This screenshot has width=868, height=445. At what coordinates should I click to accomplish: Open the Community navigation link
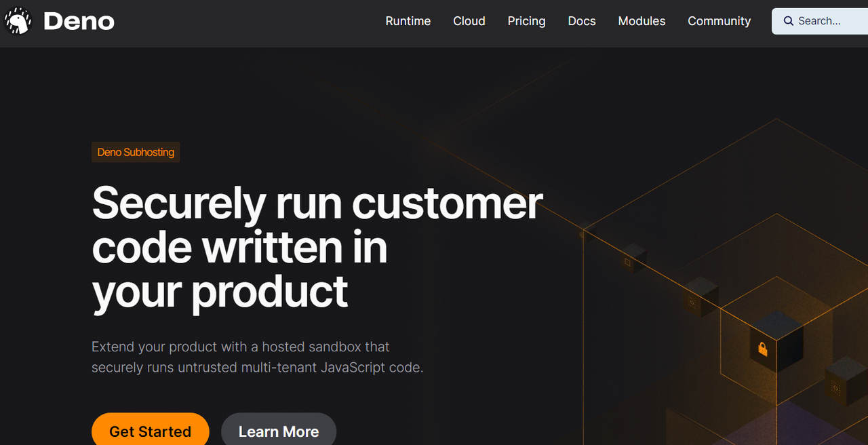click(719, 21)
